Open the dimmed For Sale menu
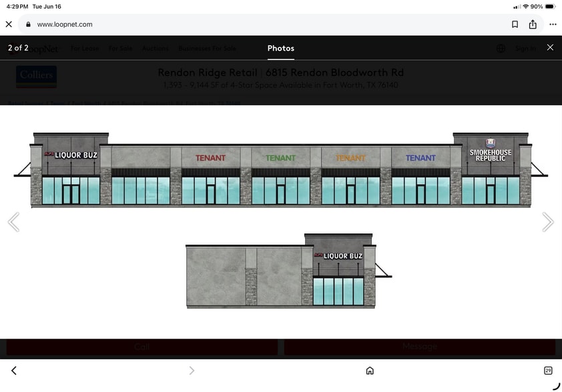 [x=120, y=48]
